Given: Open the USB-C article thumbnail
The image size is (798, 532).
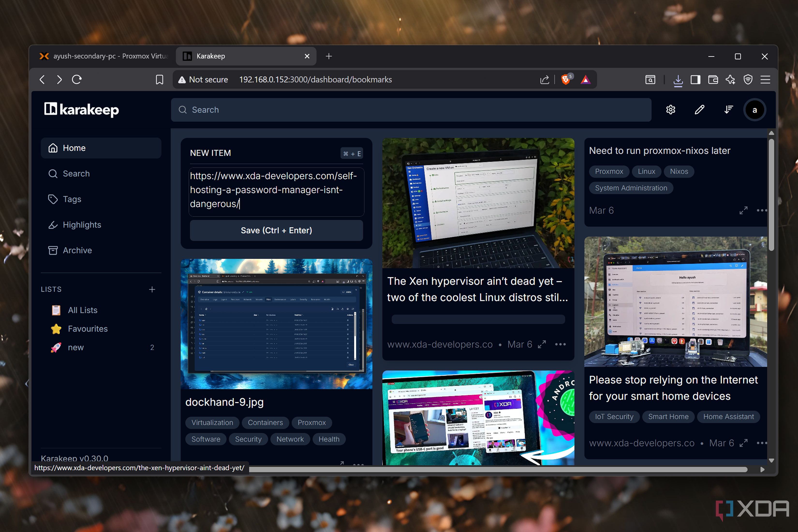Looking at the screenshot, I should coord(478,418).
